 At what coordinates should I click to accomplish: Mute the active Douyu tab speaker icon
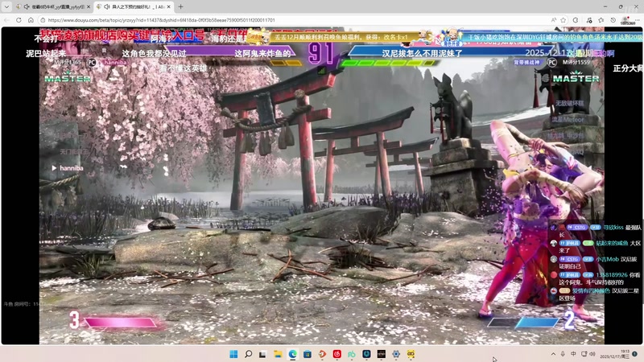click(x=107, y=6)
